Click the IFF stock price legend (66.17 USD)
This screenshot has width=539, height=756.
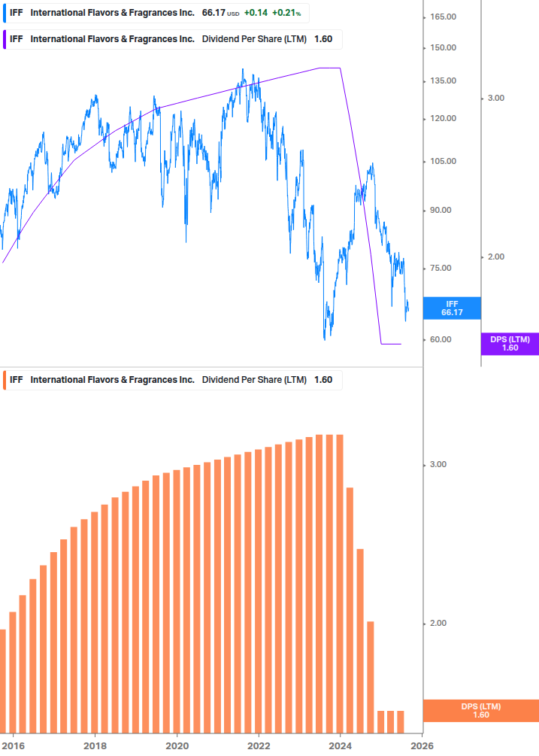[x=156, y=13]
